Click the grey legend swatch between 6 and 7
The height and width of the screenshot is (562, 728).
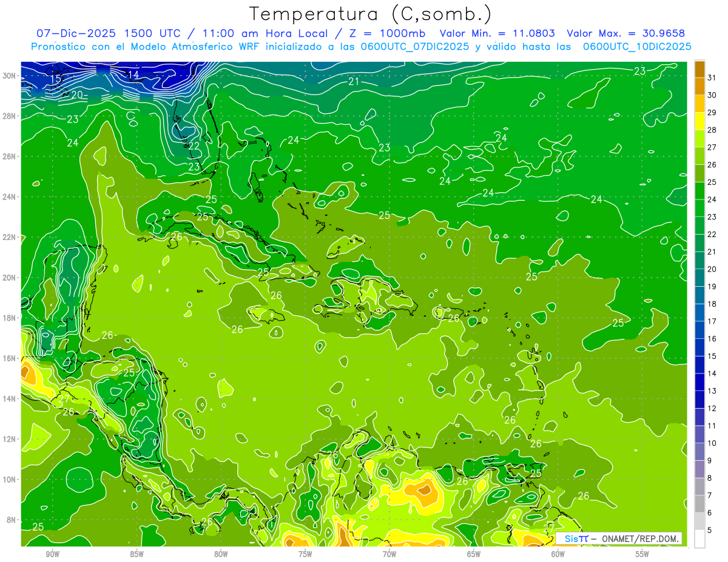[x=699, y=504]
